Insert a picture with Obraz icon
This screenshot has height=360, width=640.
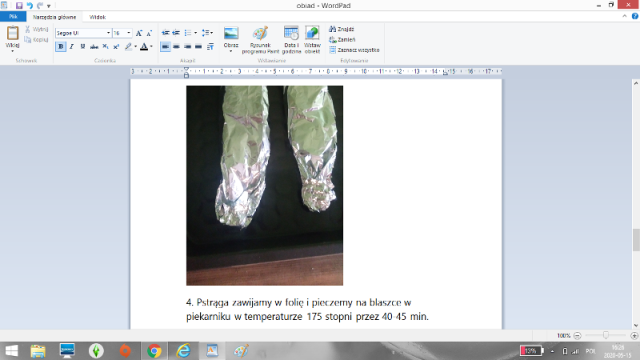[231, 33]
